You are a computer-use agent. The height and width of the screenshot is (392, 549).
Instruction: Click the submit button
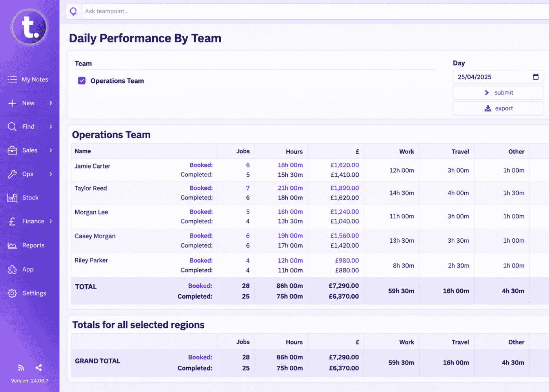click(498, 93)
